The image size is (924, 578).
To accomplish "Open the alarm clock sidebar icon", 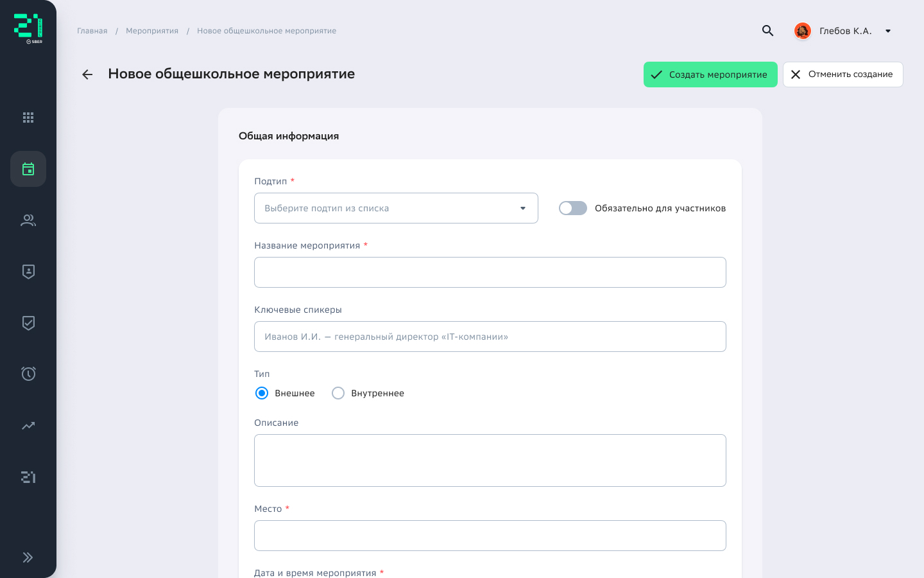I will click(x=28, y=374).
